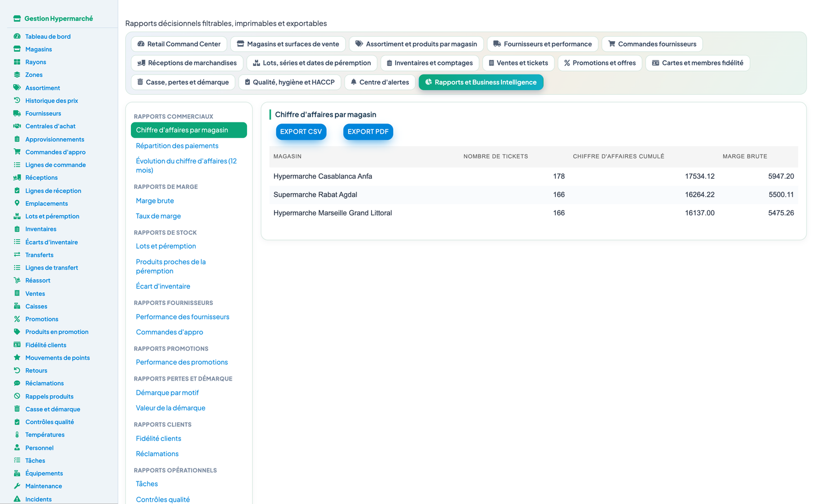
Task: Click the Commandes d'appro cart icon in sidebar
Action: tap(17, 152)
